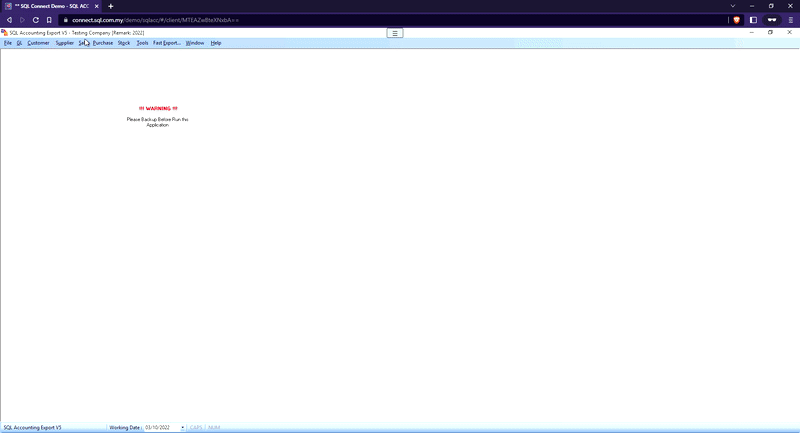The width and height of the screenshot is (800, 433).
Task: Bookmark this page with the bookmark icon
Action: pyautogui.click(x=49, y=19)
